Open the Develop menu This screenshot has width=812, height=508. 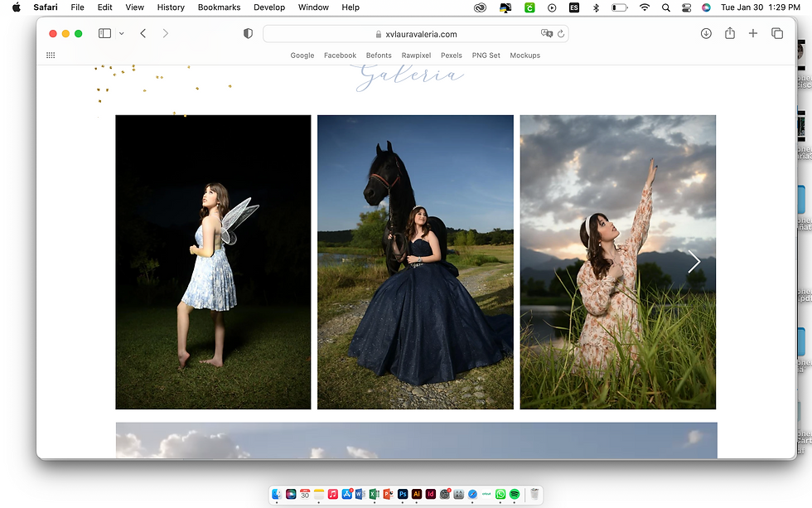click(269, 7)
